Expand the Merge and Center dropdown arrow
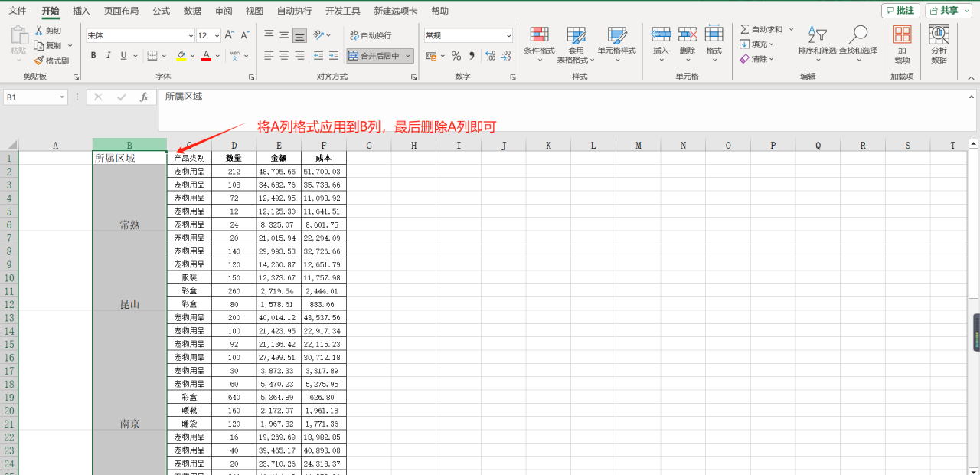The width and height of the screenshot is (980, 475). click(408, 55)
